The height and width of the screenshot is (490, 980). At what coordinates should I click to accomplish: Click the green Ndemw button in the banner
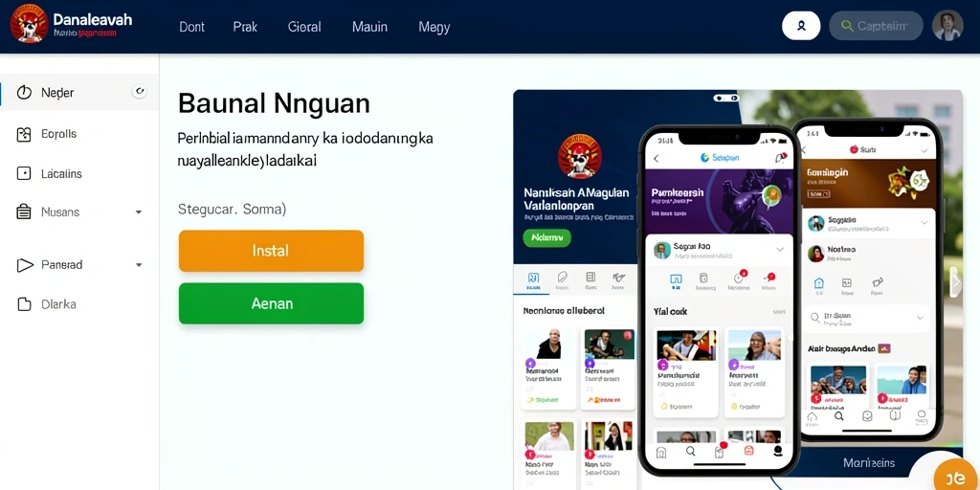click(546, 237)
